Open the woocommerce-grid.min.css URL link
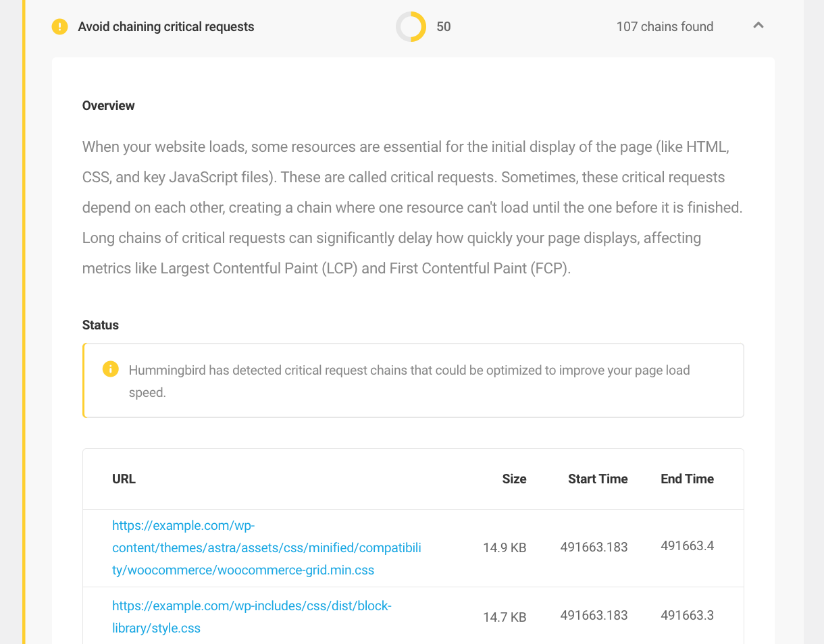Screen dimensions: 824x644 [x=267, y=547]
